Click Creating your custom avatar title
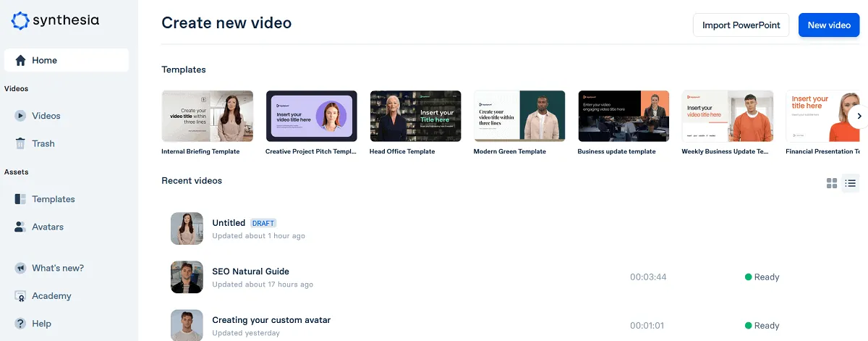The height and width of the screenshot is (341, 868). coord(271,320)
